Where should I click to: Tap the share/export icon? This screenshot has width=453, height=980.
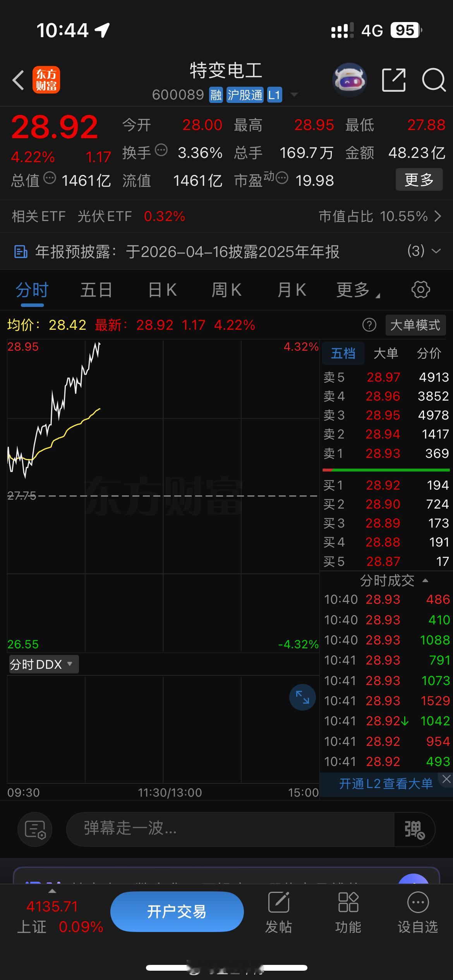point(394,80)
